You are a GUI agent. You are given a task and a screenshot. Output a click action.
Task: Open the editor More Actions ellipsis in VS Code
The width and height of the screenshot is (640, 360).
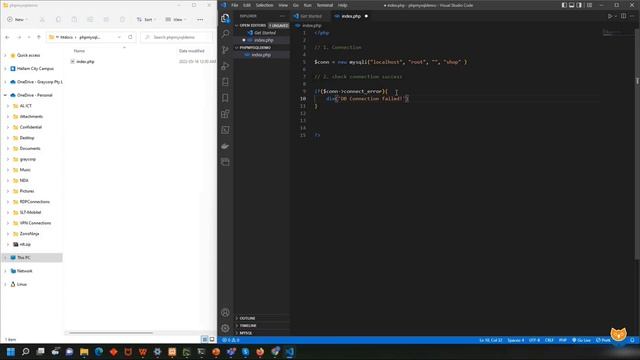pyautogui.click(x=632, y=16)
